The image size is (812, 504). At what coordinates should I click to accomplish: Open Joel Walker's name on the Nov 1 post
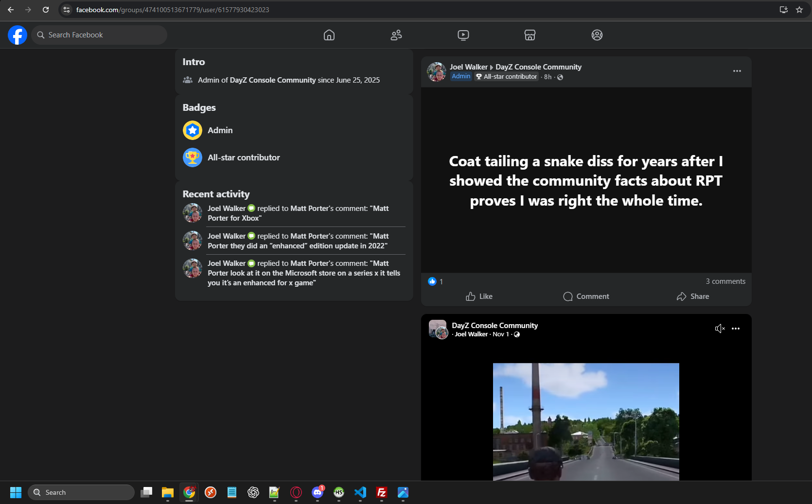[471, 334]
